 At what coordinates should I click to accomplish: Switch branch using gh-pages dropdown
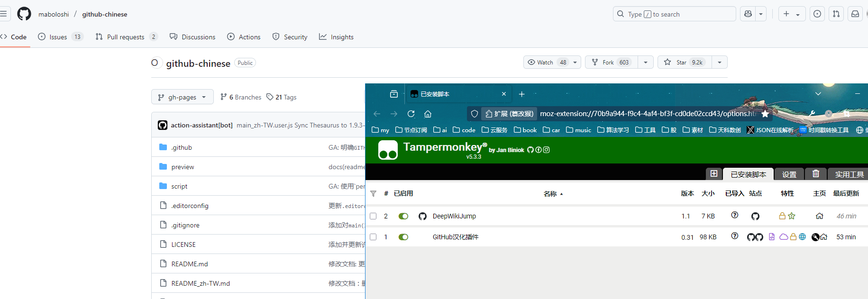click(x=183, y=97)
